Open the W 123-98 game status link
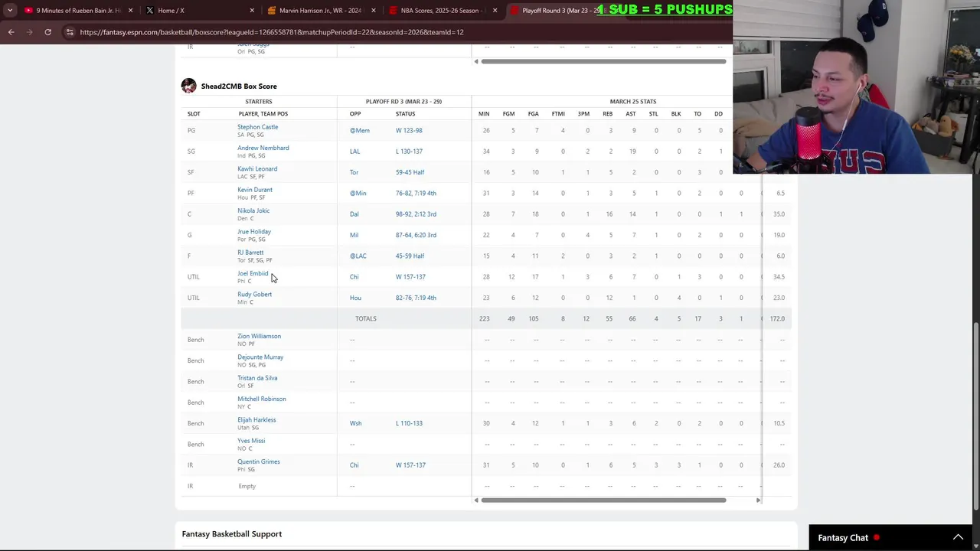This screenshot has width=980, height=551. click(409, 130)
